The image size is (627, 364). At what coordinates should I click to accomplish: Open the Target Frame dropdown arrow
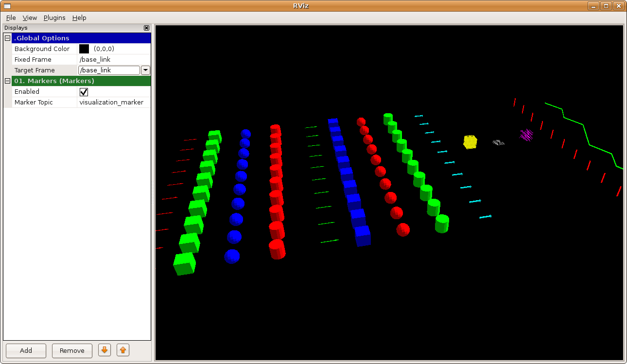[x=145, y=70]
